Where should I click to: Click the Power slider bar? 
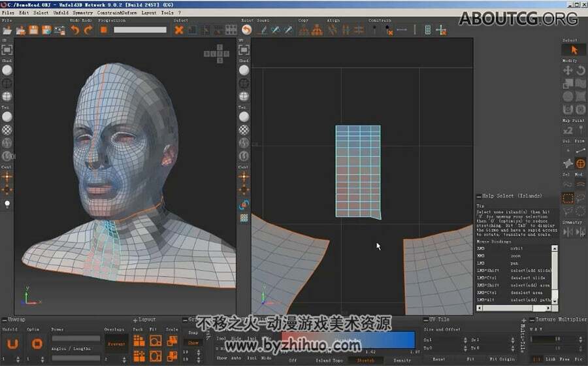point(76,339)
